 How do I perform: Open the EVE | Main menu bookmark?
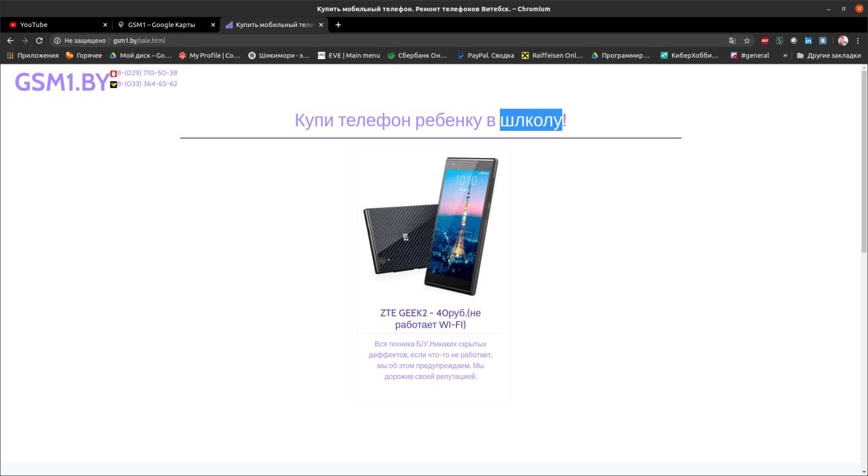click(349, 56)
